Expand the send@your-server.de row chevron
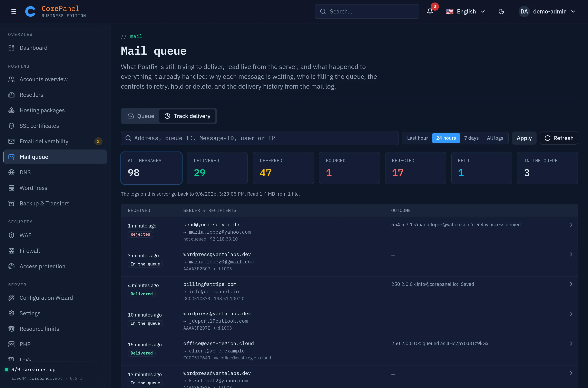Image resolution: width=588 pixels, height=388 pixels. (x=571, y=225)
